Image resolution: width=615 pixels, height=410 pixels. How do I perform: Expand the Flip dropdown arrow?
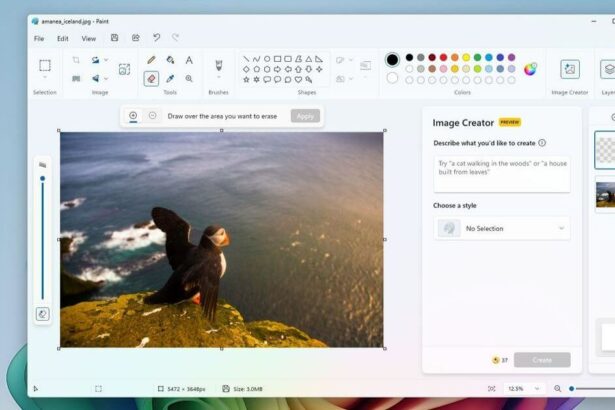[x=106, y=78]
